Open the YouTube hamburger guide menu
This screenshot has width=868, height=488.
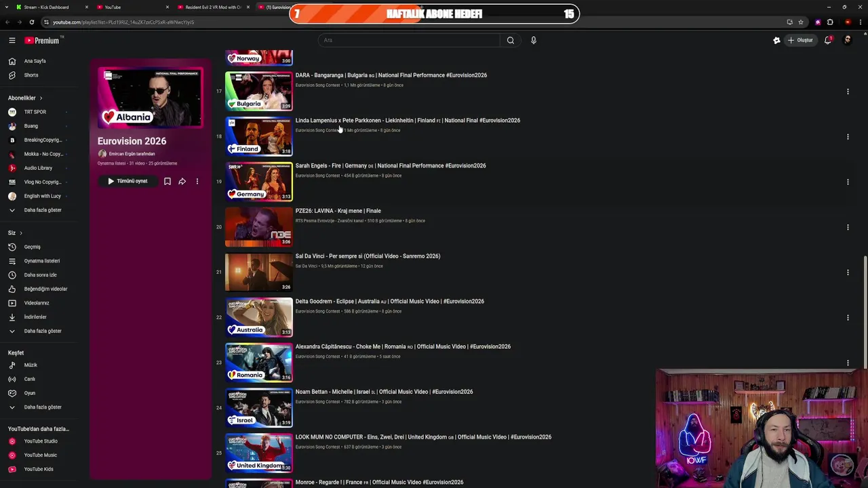(x=12, y=41)
